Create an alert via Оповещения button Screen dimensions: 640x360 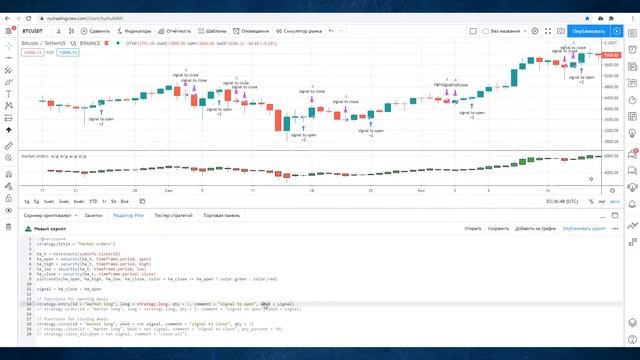click(251, 31)
